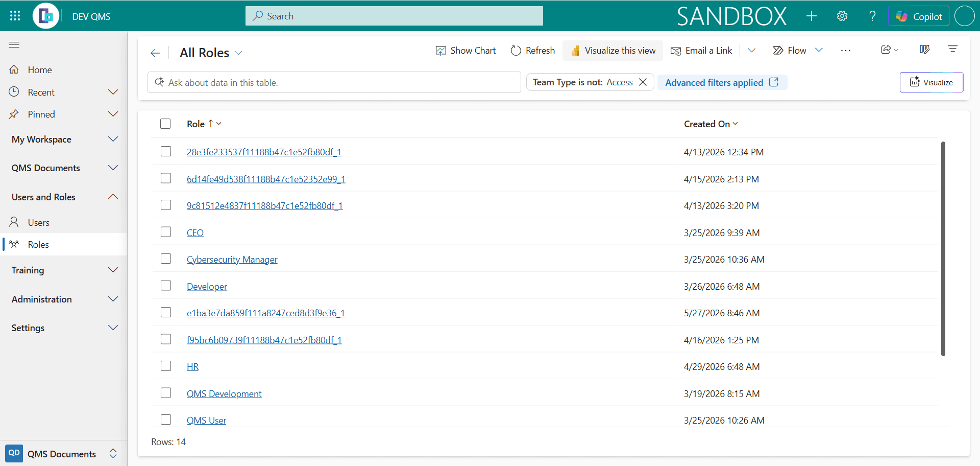Open the settings gear icon
Image resolution: width=980 pixels, height=466 pixels.
pos(842,16)
